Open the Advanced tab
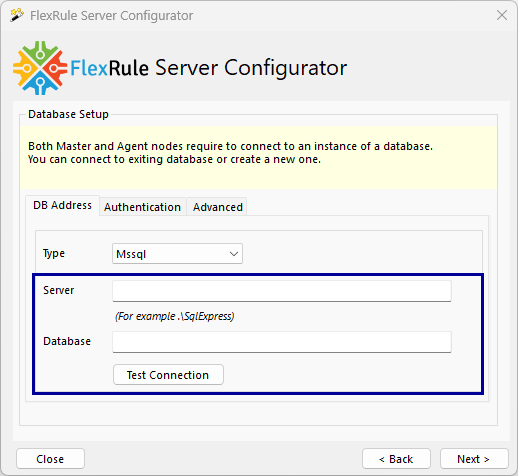The image size is (518, 476). [218, 207]
